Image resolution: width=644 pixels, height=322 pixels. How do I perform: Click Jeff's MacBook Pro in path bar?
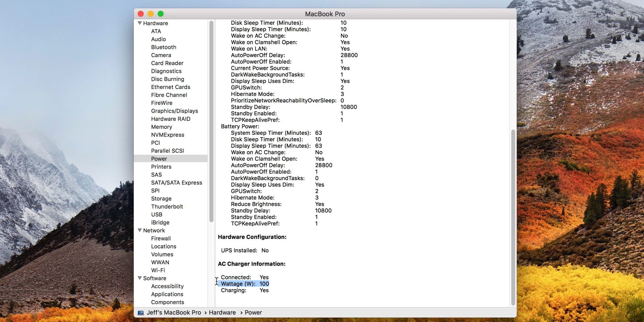(x=173, y=313)
